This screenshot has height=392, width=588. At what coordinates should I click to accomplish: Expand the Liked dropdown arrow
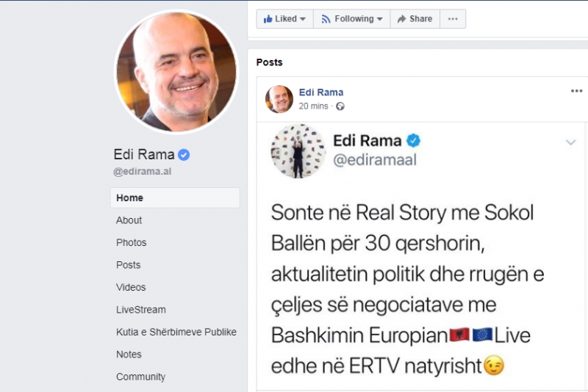(x=303, y=19)
